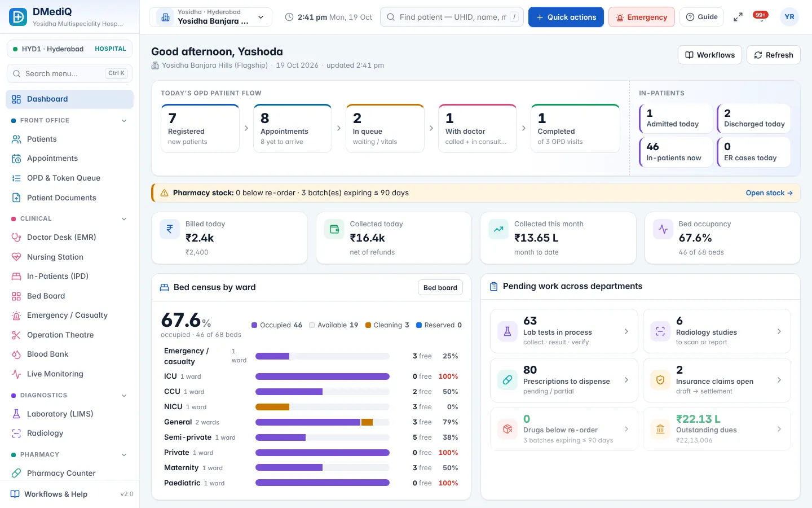Open Dashboard in the sidebar
This screenshot has width=812, height=508.
70,99
